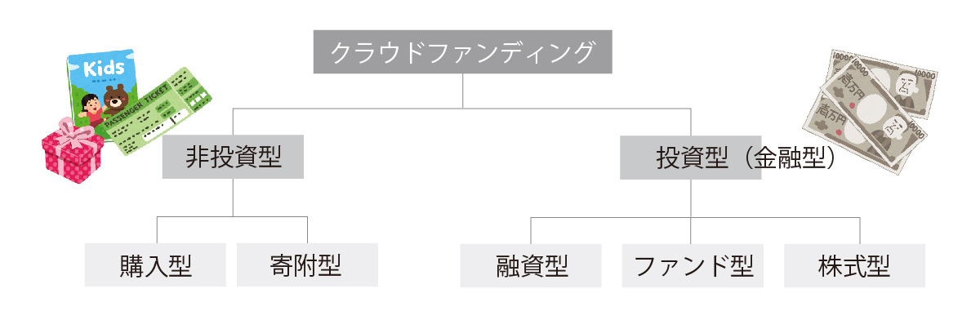Choose the 融資型 box
Viewport: 980px width, 311px height.
[x=532, y=265]
